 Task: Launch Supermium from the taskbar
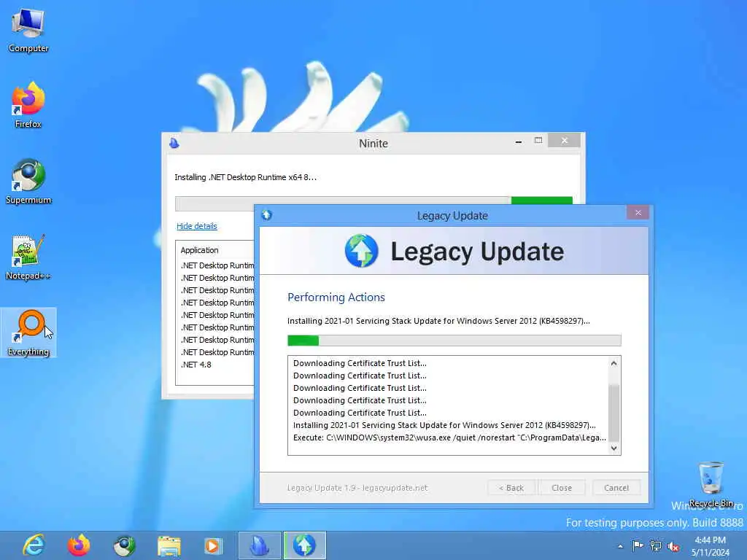(x=124, y=545)
